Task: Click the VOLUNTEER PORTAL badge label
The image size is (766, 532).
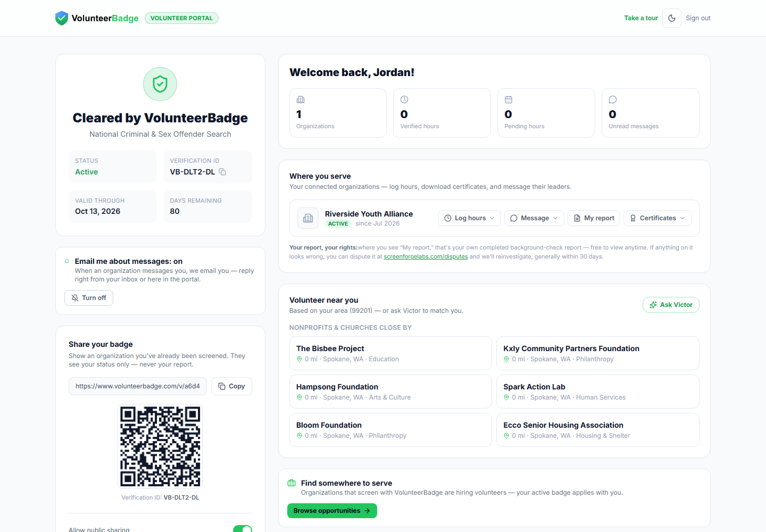Action: 181,18
